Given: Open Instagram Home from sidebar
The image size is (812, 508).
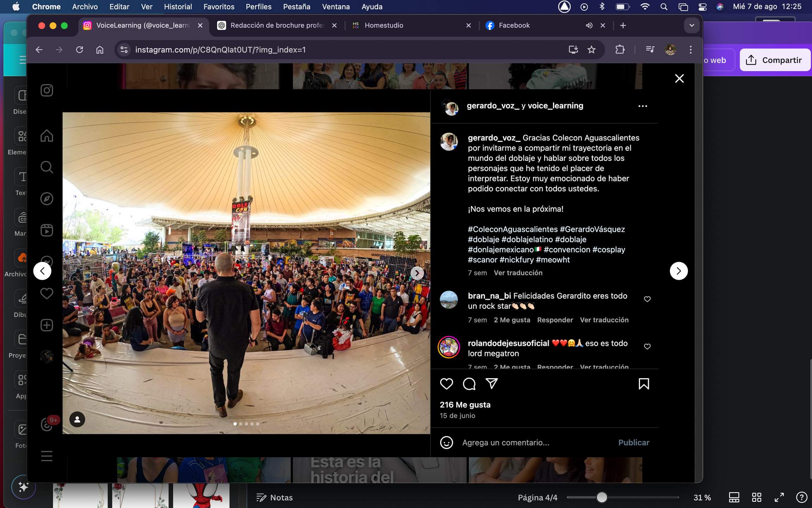Looking at the screenshot, I should (x=47, y=135).
